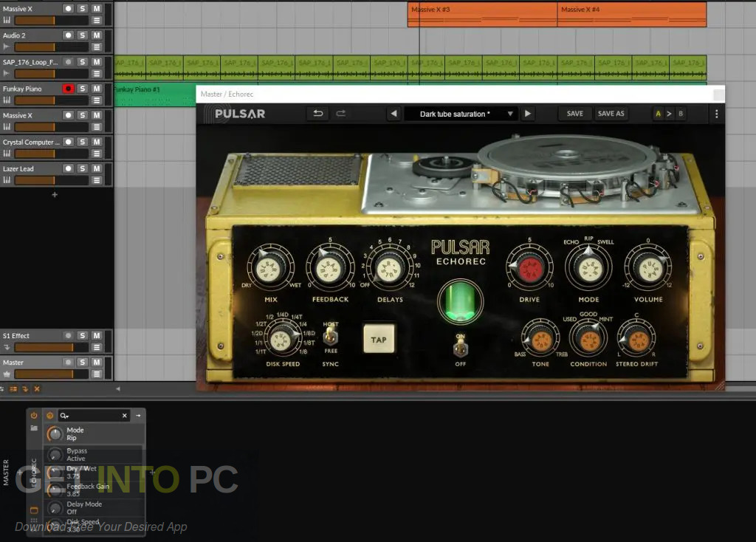This screenshot has height=542, width=756.
Task: Click the MODE selector knob
Action: pyautogui.click(x=588, y=269)
